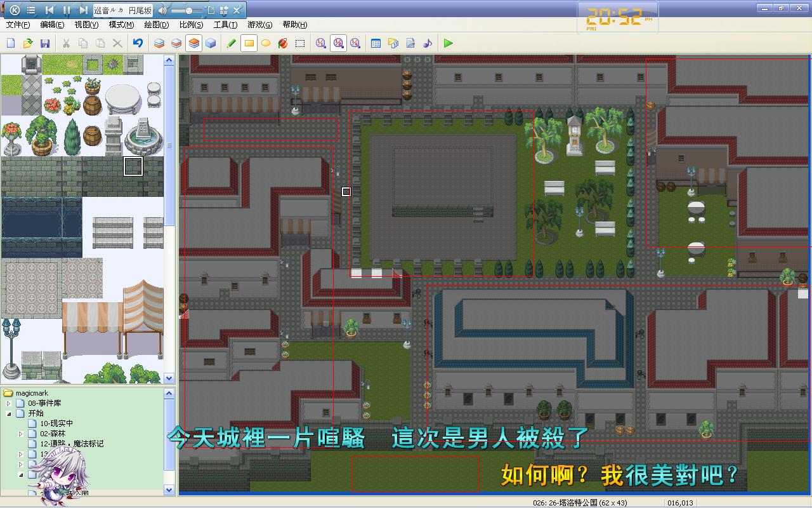The width and height of the screenshot is (812, 508).
Task: Open the Sound test music note icon
Action: (428, 43)
